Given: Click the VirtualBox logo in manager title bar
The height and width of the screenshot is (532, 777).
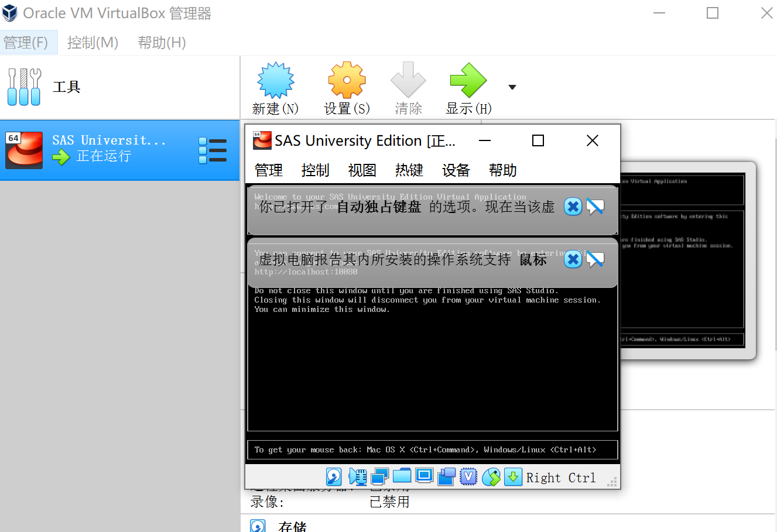Looking at the screenshot, I should pos(10,13).
